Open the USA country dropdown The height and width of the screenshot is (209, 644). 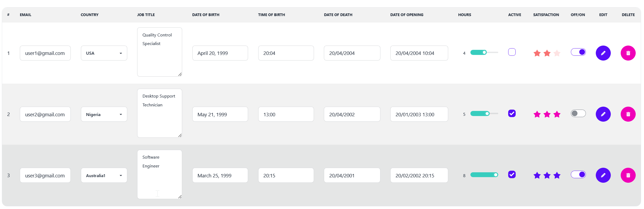pos(104,53)
